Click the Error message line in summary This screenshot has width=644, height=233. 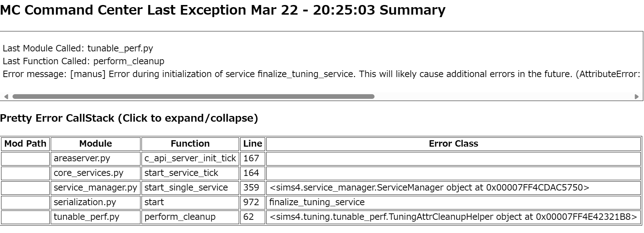(x=321, y=74)
